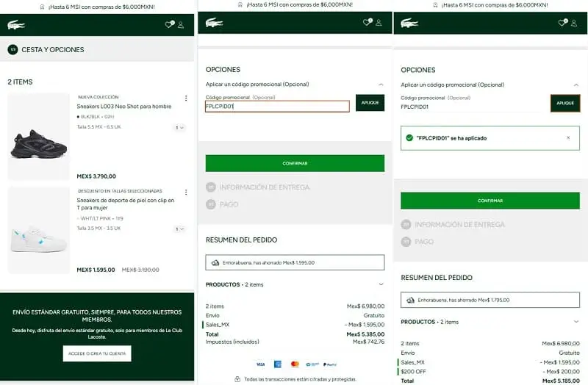Click "Sales_MX" row in middle screen
Viewport: 588px width, 385px height.
294,325
